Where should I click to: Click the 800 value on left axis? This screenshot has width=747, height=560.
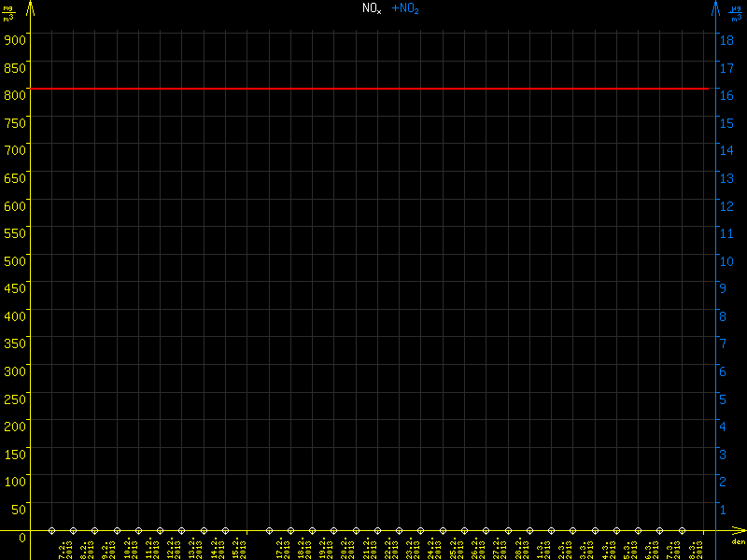click(13, 93)
